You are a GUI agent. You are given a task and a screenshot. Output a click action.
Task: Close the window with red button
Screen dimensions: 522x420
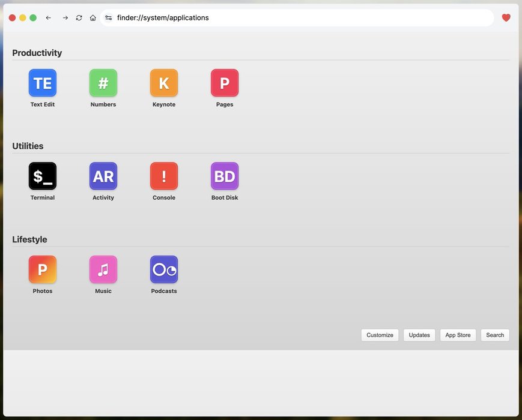(13, 17)
